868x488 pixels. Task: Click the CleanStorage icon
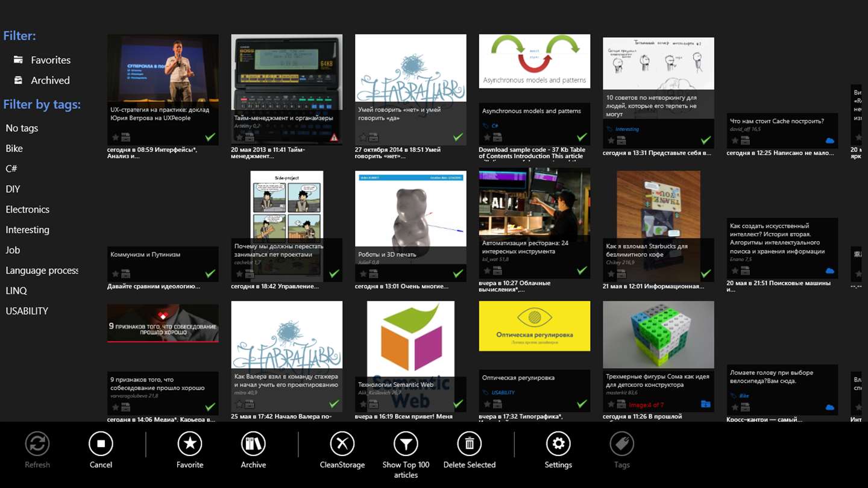[x=342, y=445]
